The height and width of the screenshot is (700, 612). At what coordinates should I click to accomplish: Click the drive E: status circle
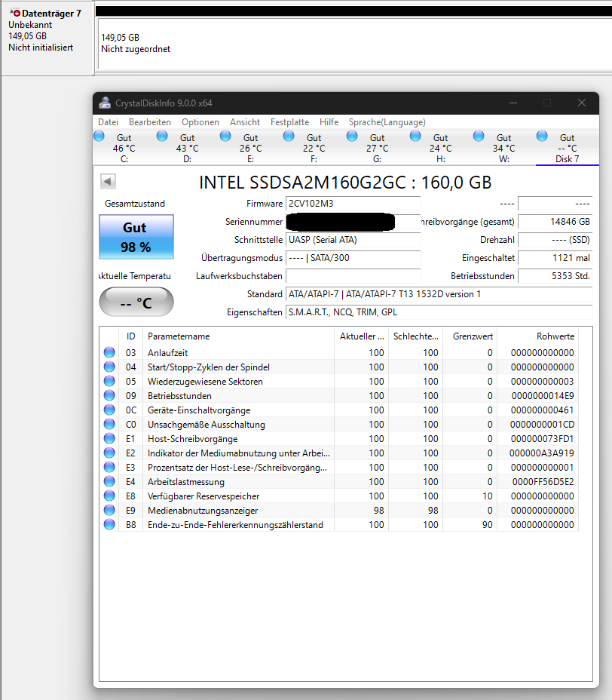pyautogui.click(x=225, y=135)
